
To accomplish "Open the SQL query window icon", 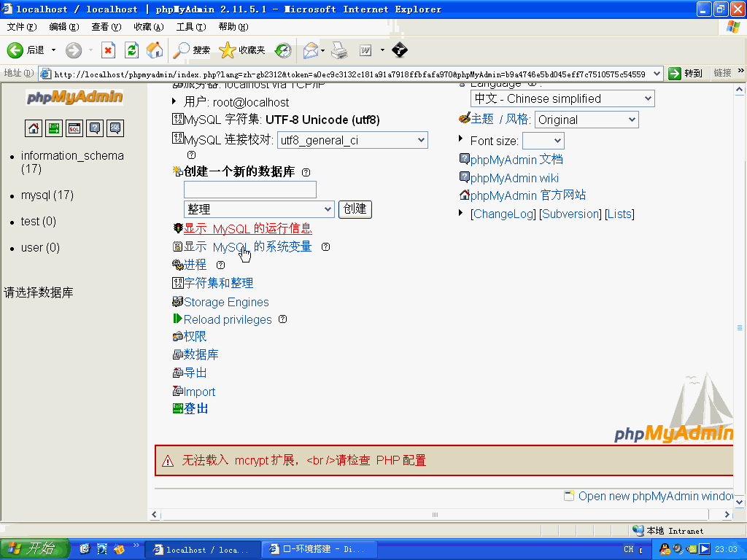I will point(74,128).
